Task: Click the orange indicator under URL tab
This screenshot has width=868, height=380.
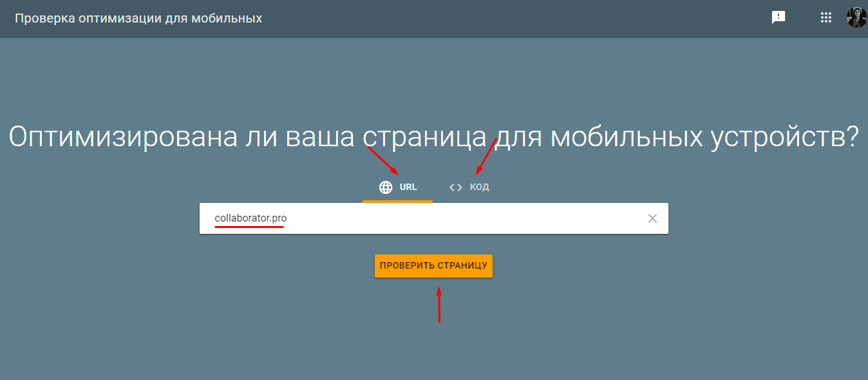Action: (x=397, y=201)
